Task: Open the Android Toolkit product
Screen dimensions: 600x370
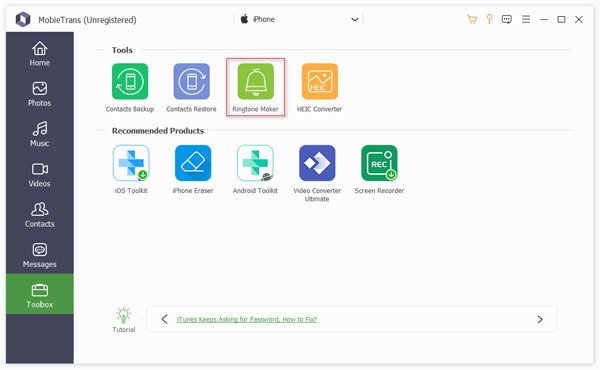Action: pyautogui.click(x=255, y=163)
